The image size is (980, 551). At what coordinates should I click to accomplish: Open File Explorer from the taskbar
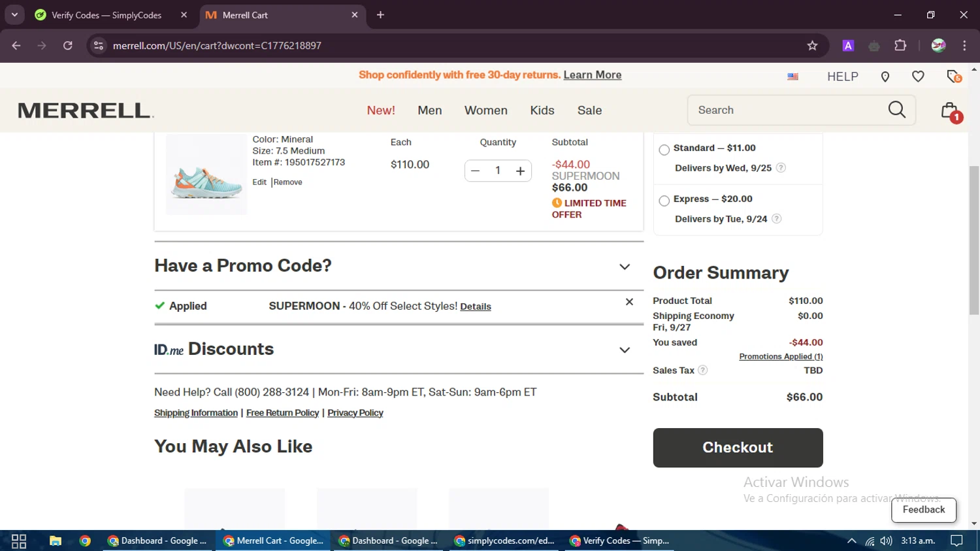56,541
